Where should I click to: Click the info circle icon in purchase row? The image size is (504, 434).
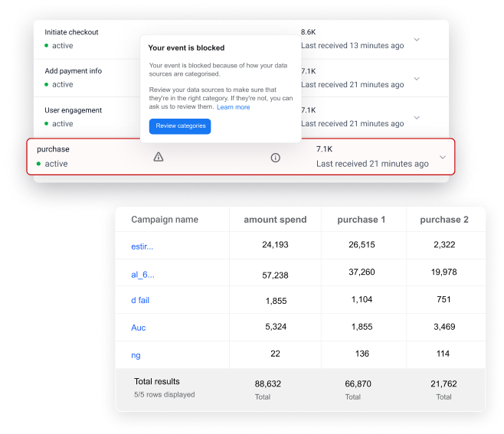(x=276, y=158)
